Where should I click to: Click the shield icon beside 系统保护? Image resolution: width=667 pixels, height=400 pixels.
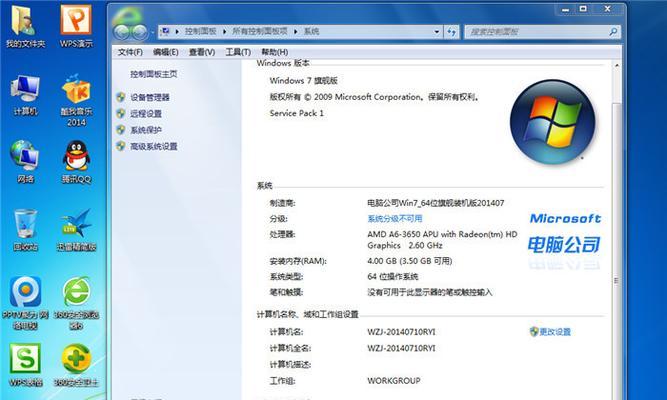pyautogui.click(x=121, y=130)
